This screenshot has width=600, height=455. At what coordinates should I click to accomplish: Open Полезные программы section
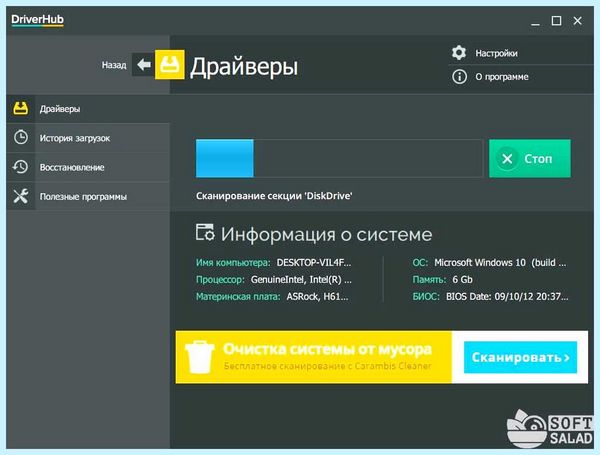[x=88, y=196]
